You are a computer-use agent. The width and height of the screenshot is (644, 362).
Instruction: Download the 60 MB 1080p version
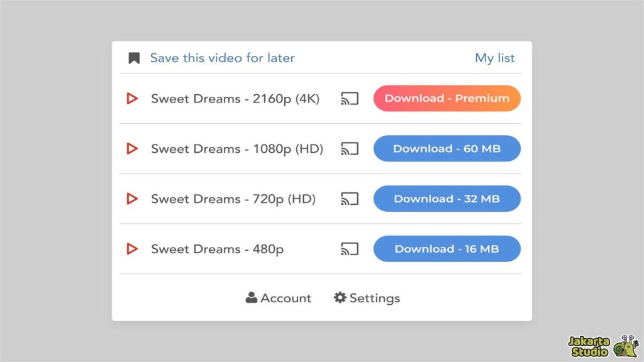click(x=447, y=149)
